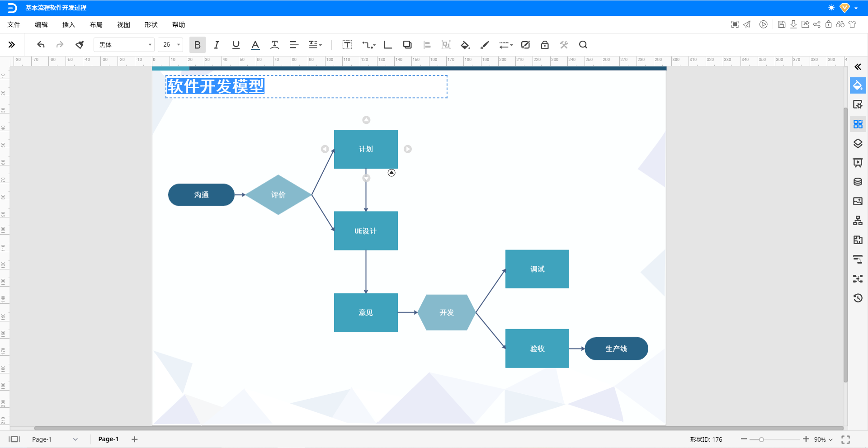The image size is (868, 448).
Task: Open the line color pen tool
Action: [x=485, y=45]
